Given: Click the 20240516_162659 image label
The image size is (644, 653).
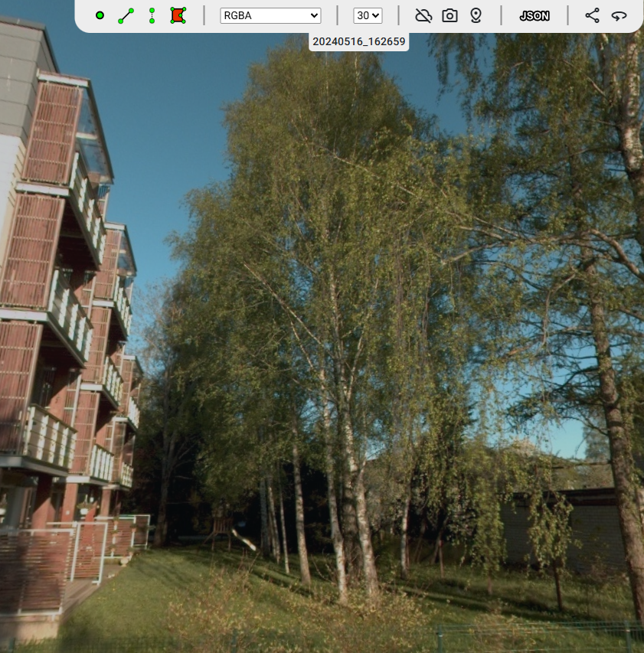Looking at the screenshot, I should tap(359, 42).
